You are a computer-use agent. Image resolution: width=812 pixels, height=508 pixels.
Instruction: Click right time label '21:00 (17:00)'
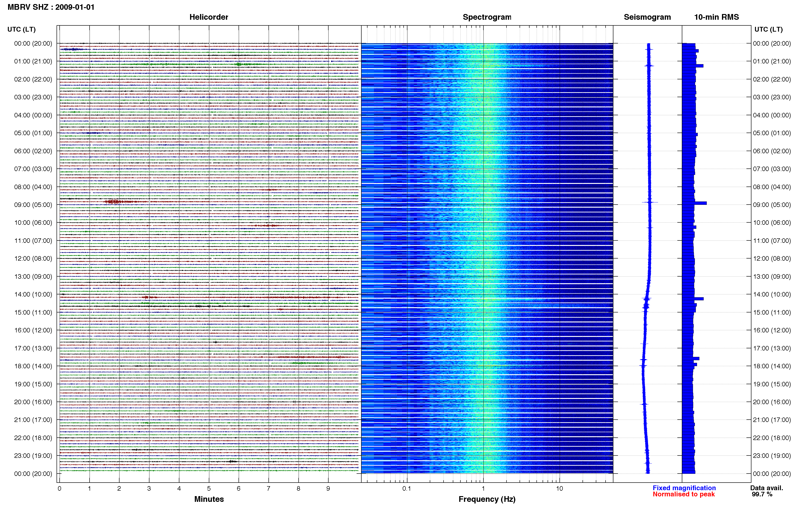pos(772,420)
